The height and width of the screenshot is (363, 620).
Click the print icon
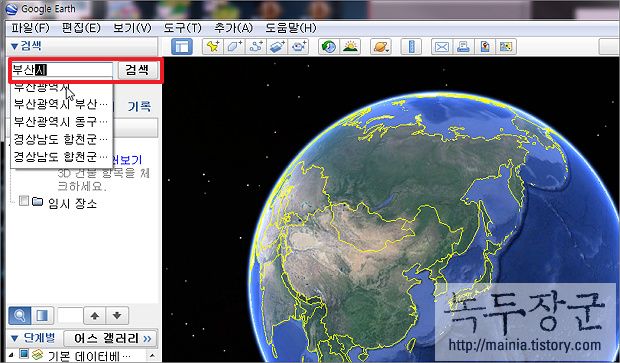click(x=463, y=47)
